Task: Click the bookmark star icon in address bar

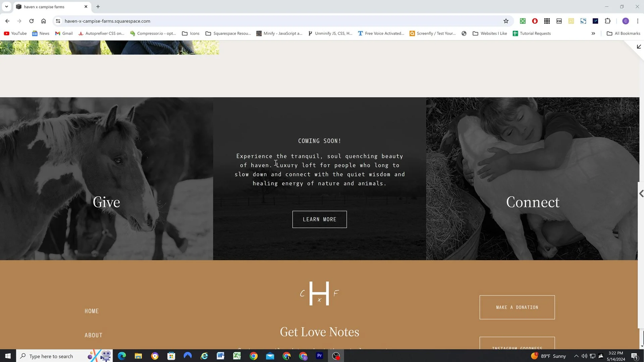Action: (506, 21)
